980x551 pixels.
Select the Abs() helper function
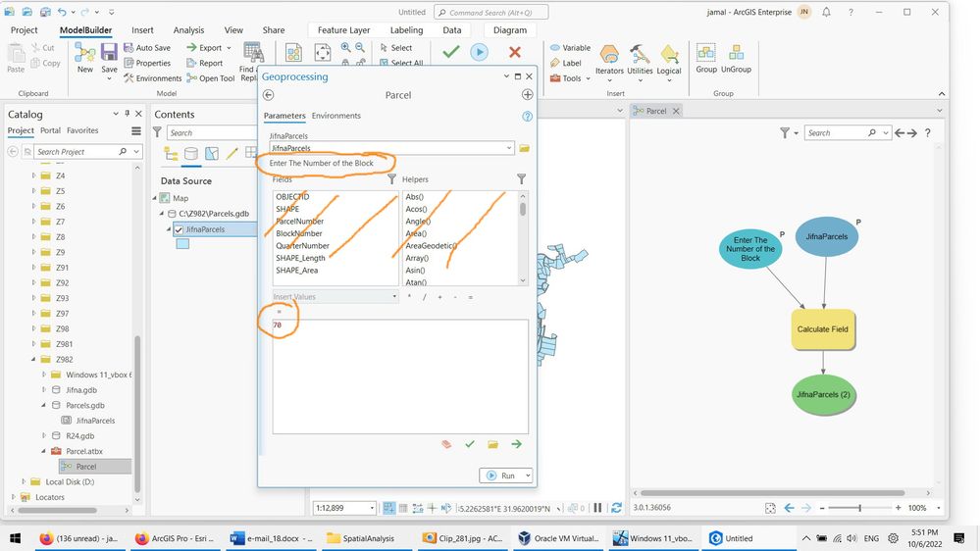(x=416, y=197)
